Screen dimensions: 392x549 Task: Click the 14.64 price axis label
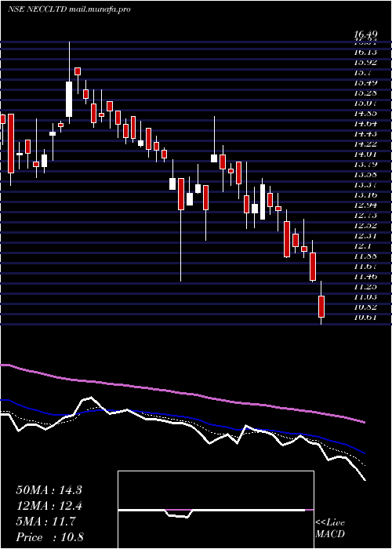365,123
